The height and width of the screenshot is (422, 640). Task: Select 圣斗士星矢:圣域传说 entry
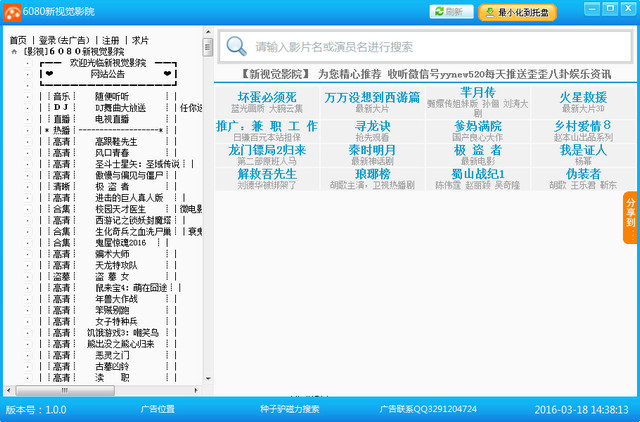(137, 164)
